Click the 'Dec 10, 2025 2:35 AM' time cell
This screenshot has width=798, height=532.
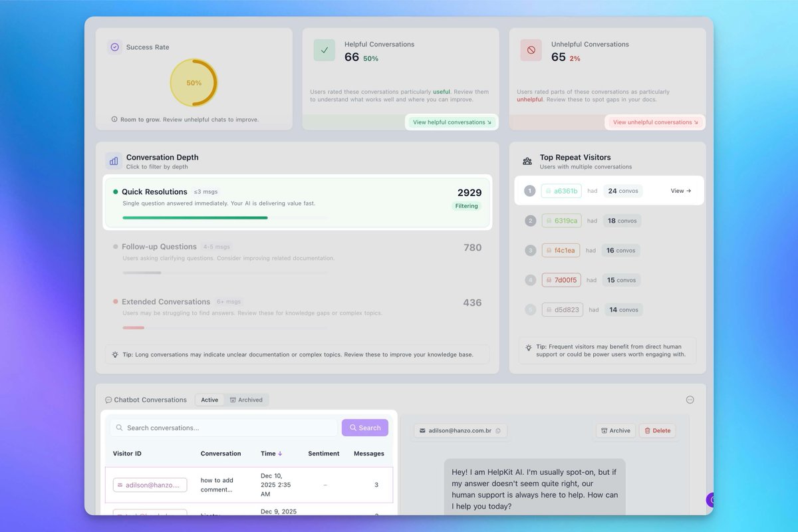275,485
